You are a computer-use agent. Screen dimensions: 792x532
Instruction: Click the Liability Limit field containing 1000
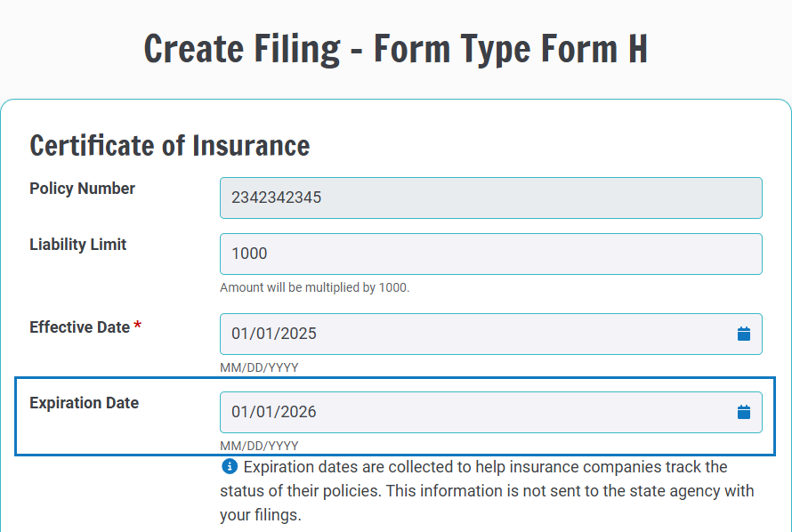pyautogui.click(x=489, y=254)
